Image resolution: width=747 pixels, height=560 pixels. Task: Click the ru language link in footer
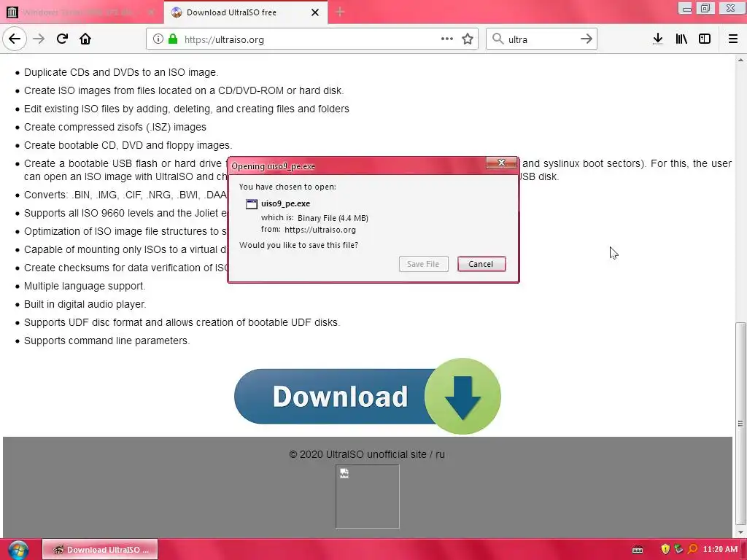tap(440, 454)
